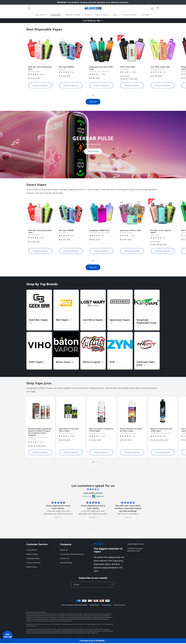Expand the Vape Brands dropdown menu

[x=41, y=15]
